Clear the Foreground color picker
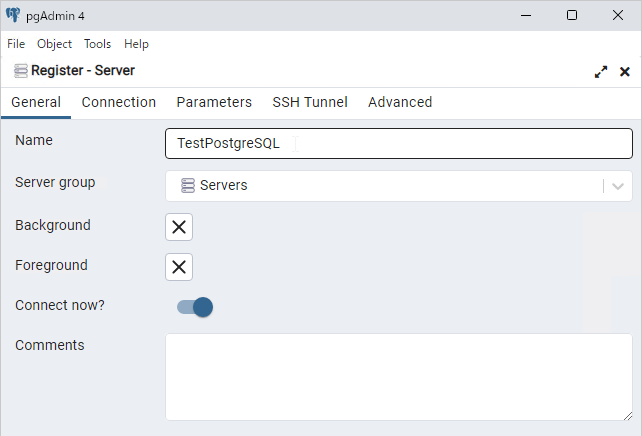 pyautogui.click(x=179, y=267)
